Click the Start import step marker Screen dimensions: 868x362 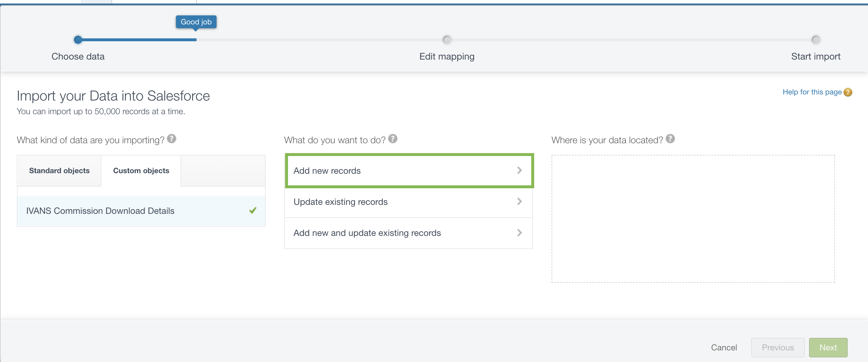pyautogui.click(x=816, y=40)
